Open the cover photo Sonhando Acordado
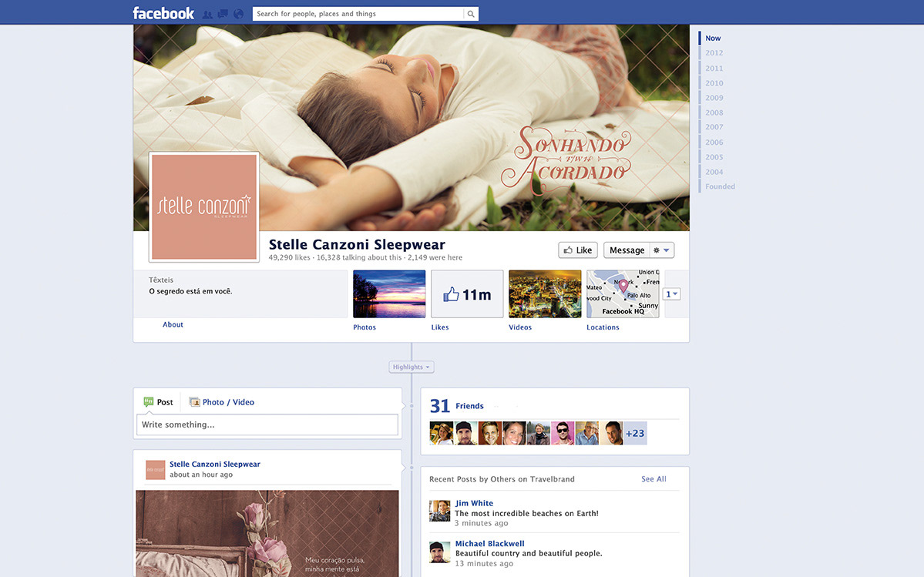Screen dimensions: 924x577 tap(412, 127)
